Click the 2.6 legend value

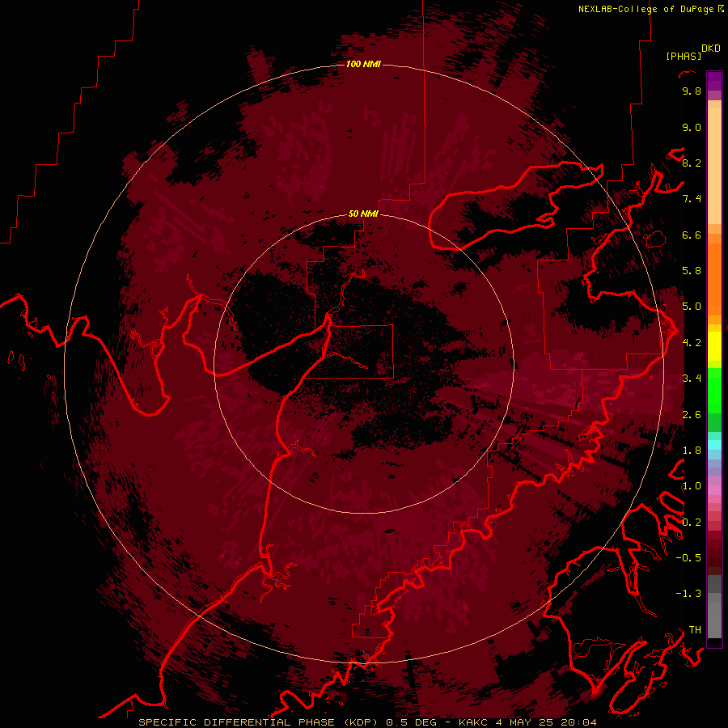pyautogui.click(x=692, y=415)
